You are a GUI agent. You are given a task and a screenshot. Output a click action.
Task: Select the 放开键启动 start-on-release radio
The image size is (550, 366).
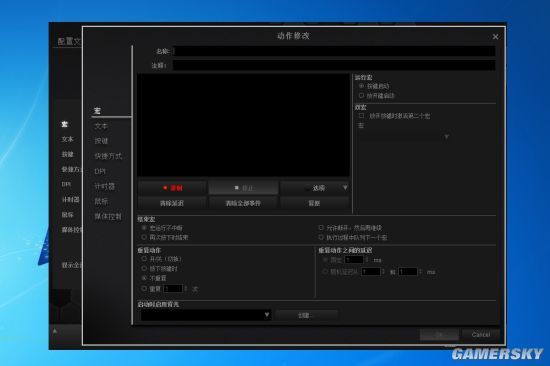coord(361,95)
